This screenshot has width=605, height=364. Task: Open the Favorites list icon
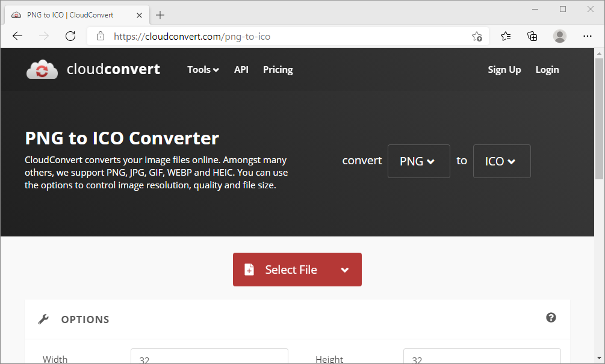pos(506,36)
